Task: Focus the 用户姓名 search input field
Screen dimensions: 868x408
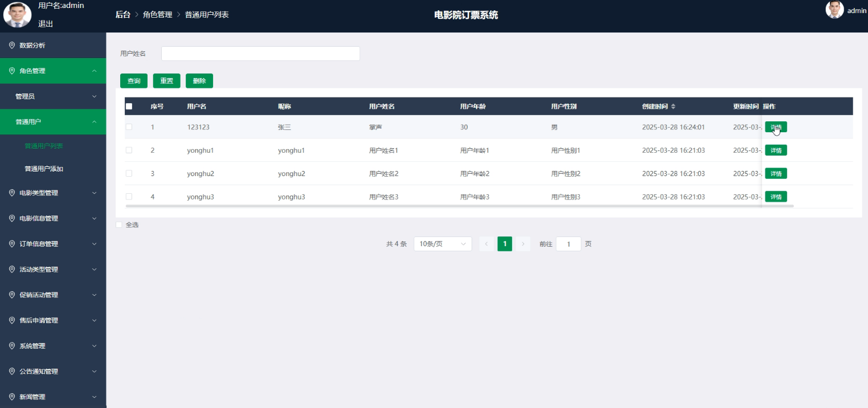Action: pyautogui.click(x=260, y=54)
